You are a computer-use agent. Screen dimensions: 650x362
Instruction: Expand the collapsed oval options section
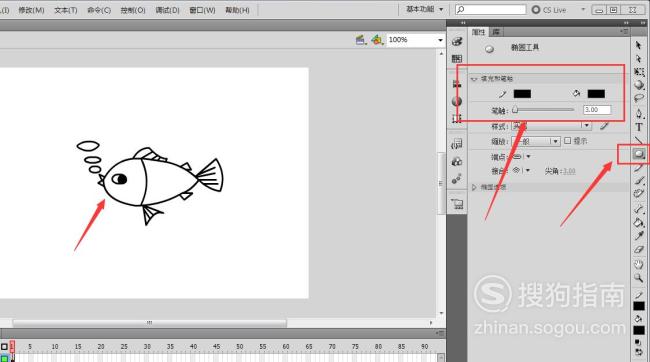point(474,187)
